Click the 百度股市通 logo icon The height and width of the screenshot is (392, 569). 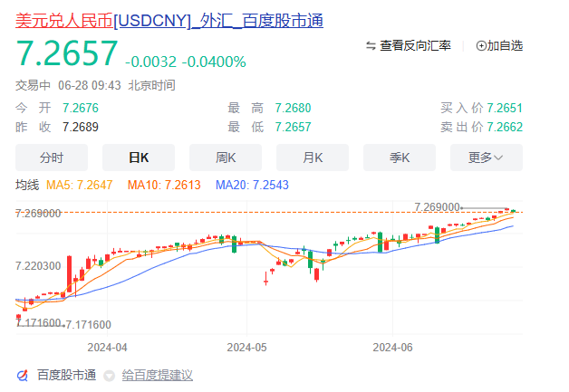click(x=23, y=376)
